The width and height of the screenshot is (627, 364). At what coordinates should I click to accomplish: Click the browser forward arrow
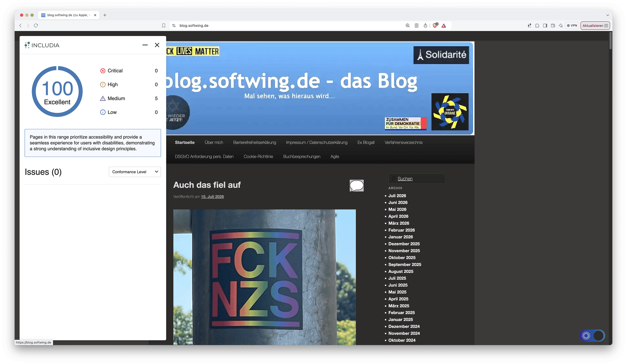click(x=28, y=26)
